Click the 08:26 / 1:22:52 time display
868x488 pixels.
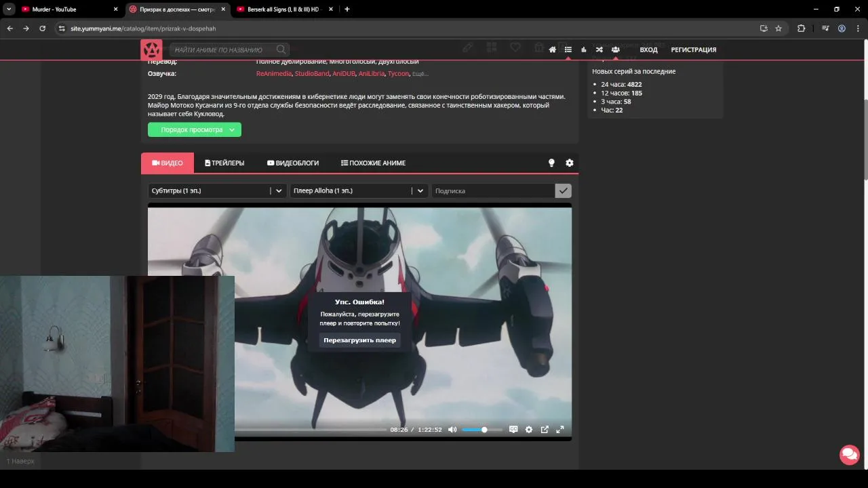[x=416, y=430]
